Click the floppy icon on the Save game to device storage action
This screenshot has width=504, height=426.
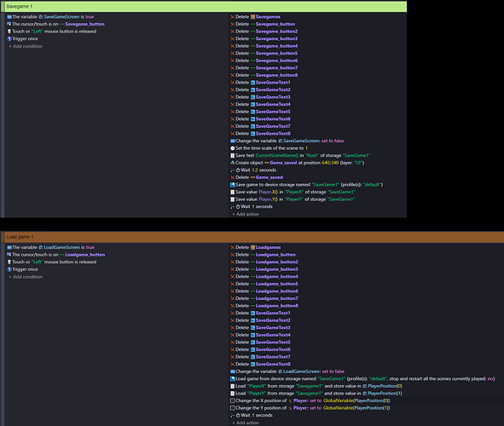tap(233, 185)
